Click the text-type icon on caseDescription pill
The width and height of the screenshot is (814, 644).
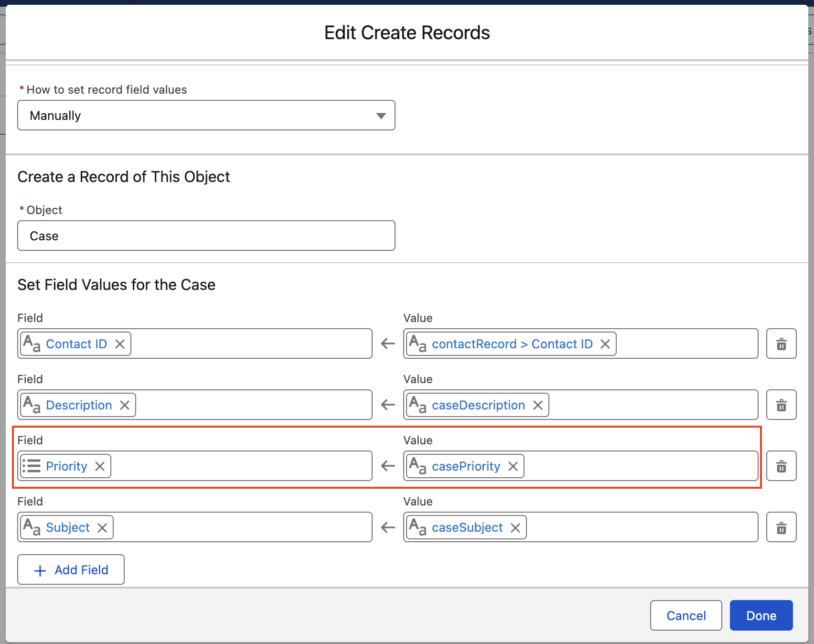pos(418,405)
